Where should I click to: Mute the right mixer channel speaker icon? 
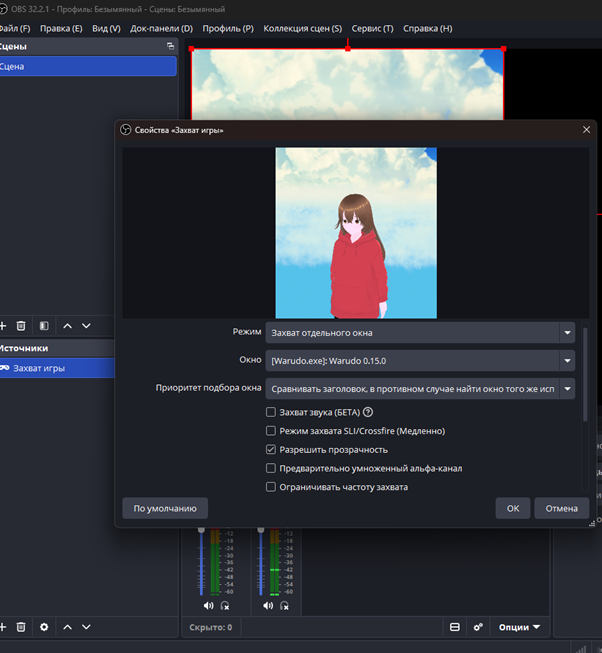click(x=268, y=606)
